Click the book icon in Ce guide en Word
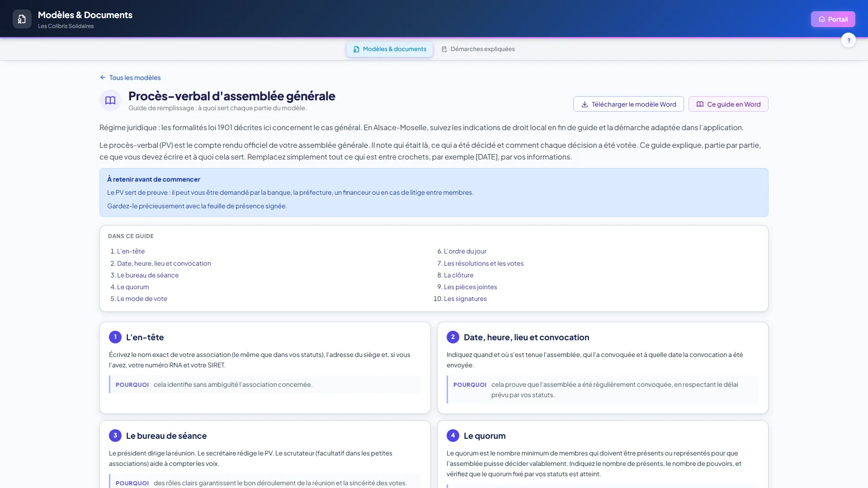Image resolution: width=868 pixels, height=488 pixels. (x=700, y=104)
